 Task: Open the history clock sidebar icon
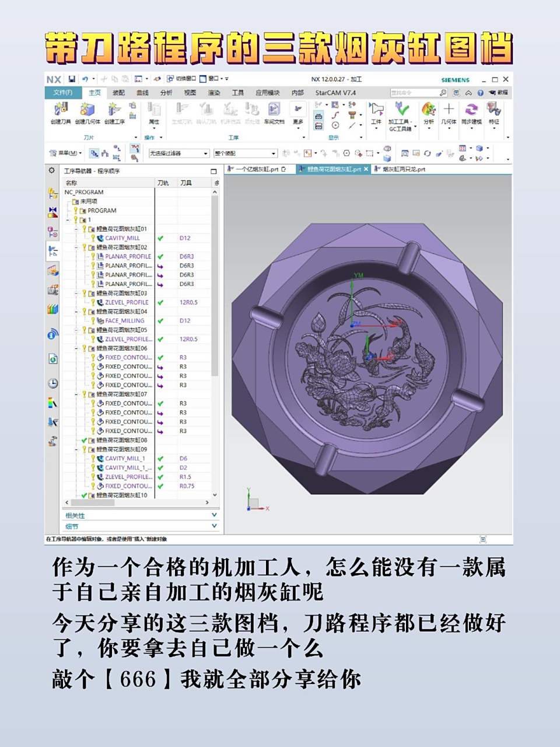(x=52, y=383)
